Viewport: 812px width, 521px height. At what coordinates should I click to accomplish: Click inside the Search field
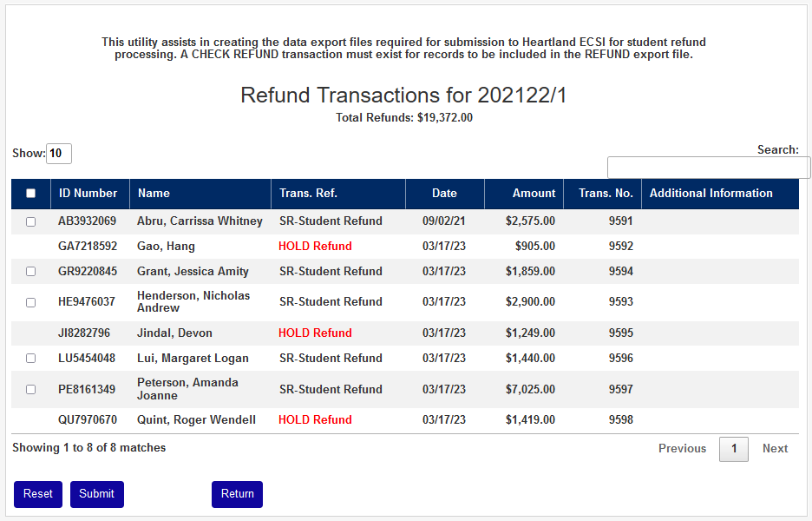click(x=708, y=167)
